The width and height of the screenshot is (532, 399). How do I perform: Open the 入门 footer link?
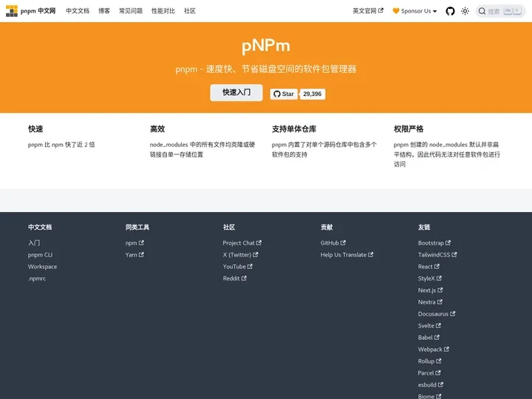tap(34, 243)
